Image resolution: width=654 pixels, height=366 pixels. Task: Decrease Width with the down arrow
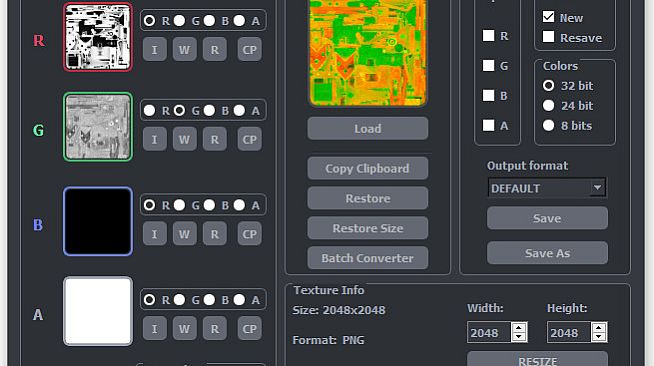519,337
